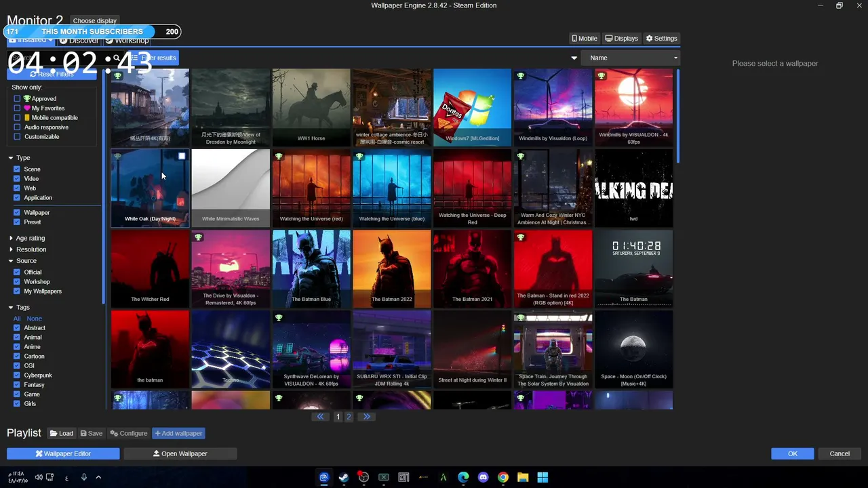Screen dimensions: 868x488
Task: Uncheck the Application type checkbox
Action: [x=17, y=198]
